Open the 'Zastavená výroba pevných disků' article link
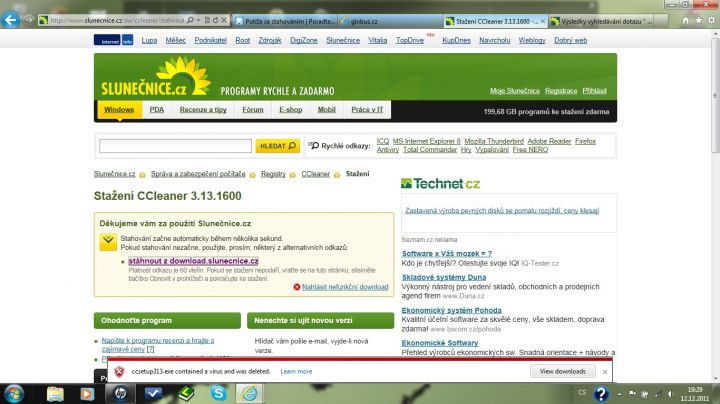The height and width of the screenshot is (404, 720). (502, 211)
